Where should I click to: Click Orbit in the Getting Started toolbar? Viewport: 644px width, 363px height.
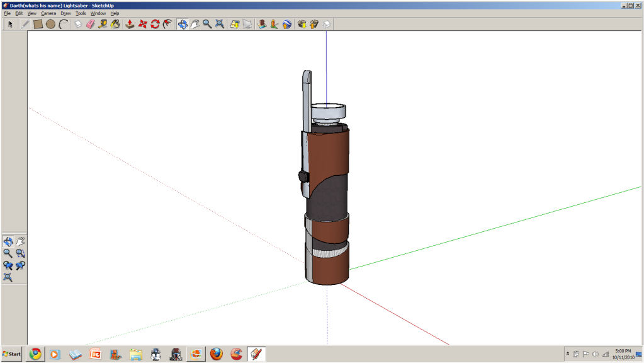[183, 24]
